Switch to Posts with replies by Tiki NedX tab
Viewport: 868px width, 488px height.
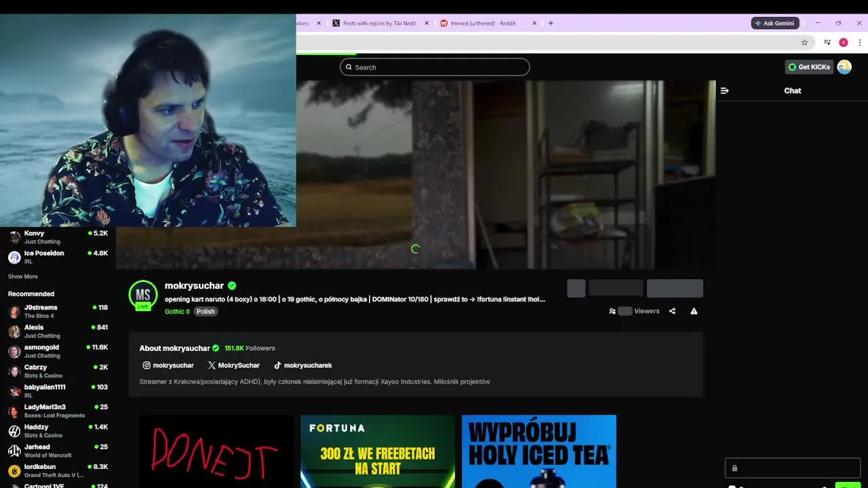tap(379, 23)
